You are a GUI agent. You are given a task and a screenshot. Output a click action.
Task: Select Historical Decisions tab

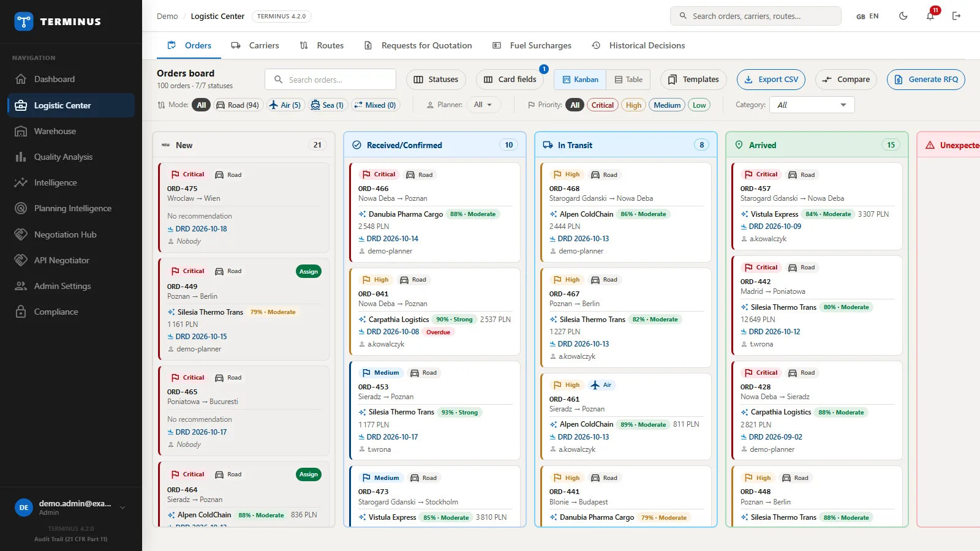point(639,45)
